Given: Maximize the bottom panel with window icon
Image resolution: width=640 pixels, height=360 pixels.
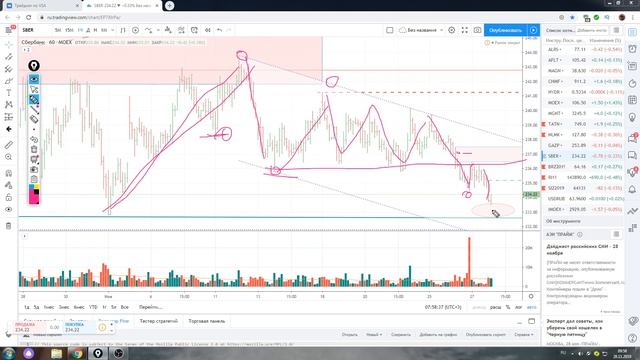Looking at the screenshot, I should tap(531, 321).
